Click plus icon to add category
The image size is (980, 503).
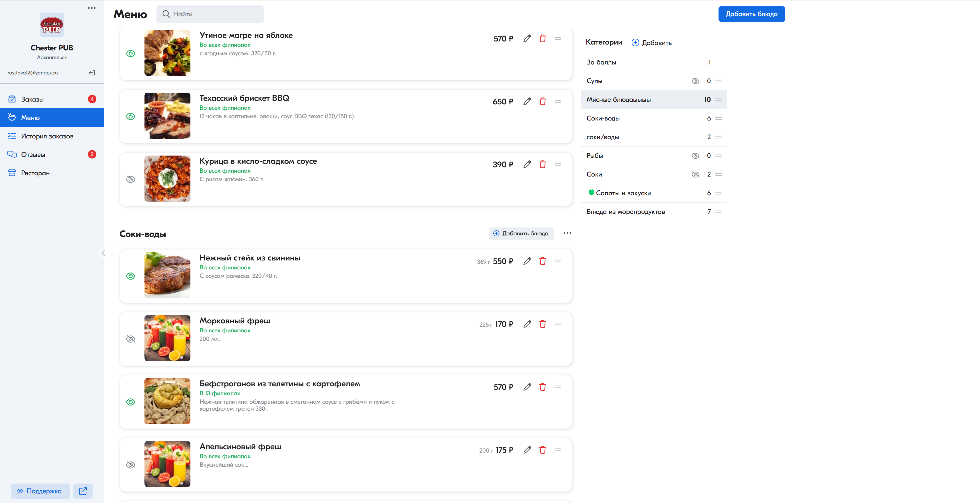pos(635,43)
